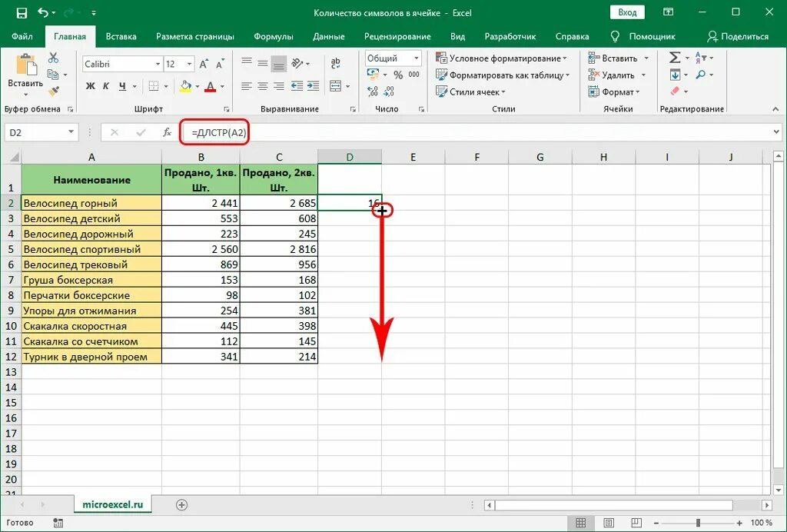Switch to the Вставка tab
Viewport: 787px width, 532px height.
click(x=121, y=36)
